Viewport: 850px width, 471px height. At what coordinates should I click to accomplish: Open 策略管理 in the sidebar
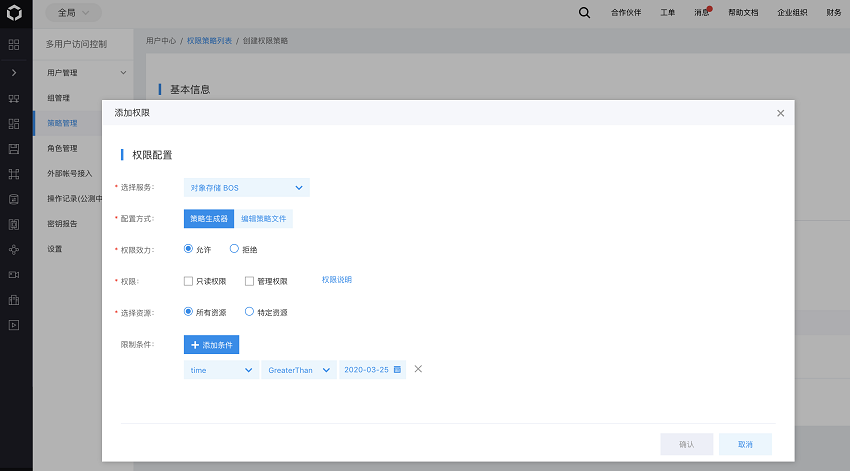pos(62,123)
